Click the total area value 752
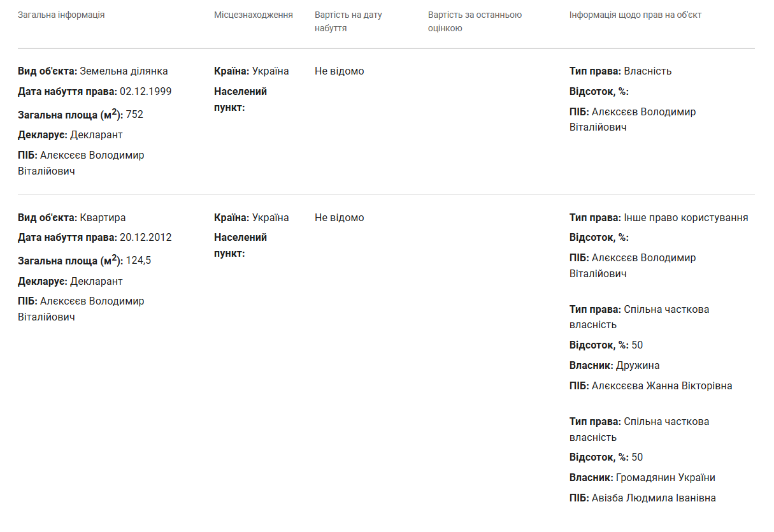 pyautogui.click(x=134, y=115)
